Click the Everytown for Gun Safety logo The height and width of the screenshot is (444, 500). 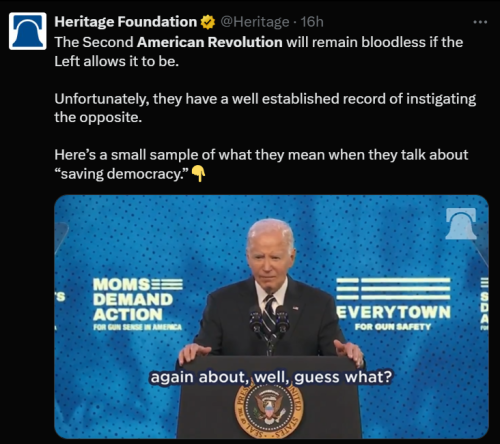(x=393, y=303)
